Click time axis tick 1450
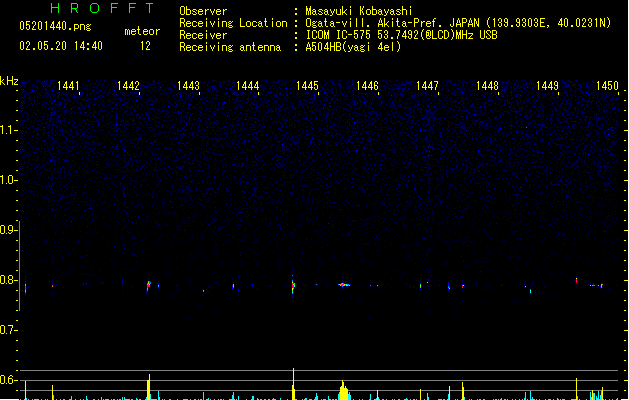 [607, 86]
